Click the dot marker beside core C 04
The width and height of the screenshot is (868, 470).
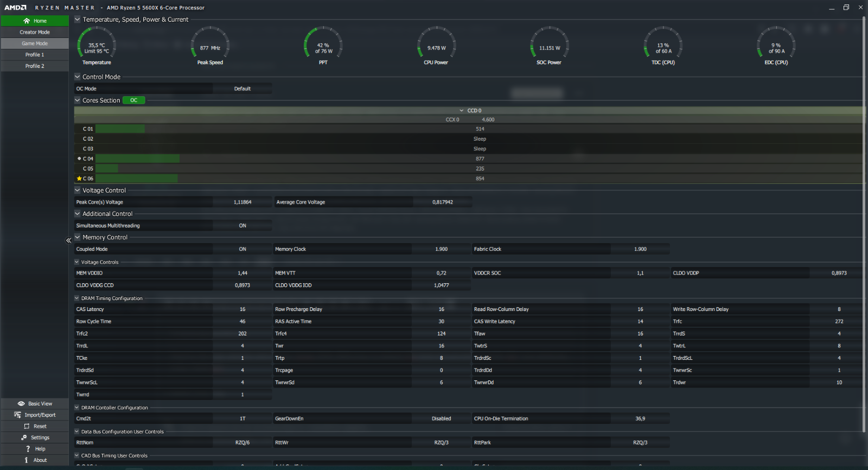[79, 158]
